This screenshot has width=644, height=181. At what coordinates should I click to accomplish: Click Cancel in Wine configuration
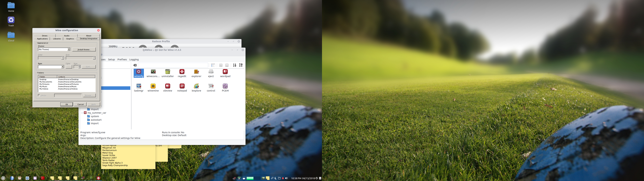coord(80,104)
